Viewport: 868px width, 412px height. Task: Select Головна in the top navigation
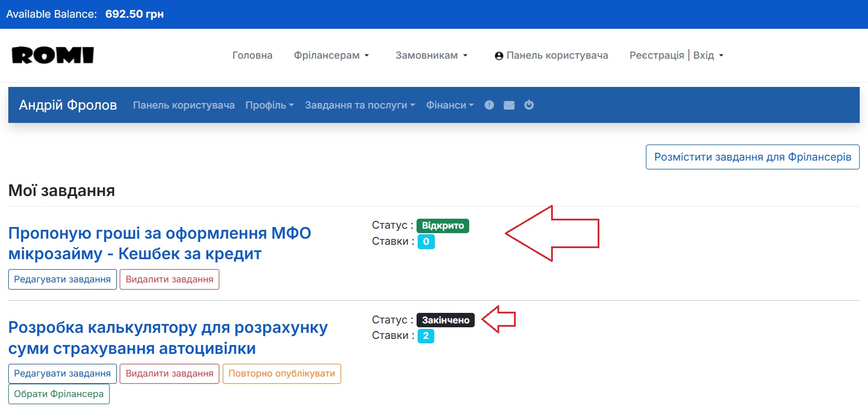pyautogui.click(x=252, y=55)
